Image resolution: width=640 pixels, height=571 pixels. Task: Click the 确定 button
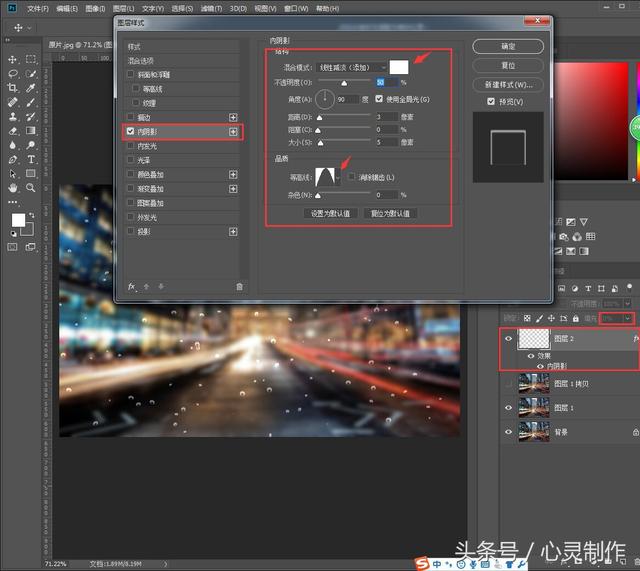coord(508,47)
